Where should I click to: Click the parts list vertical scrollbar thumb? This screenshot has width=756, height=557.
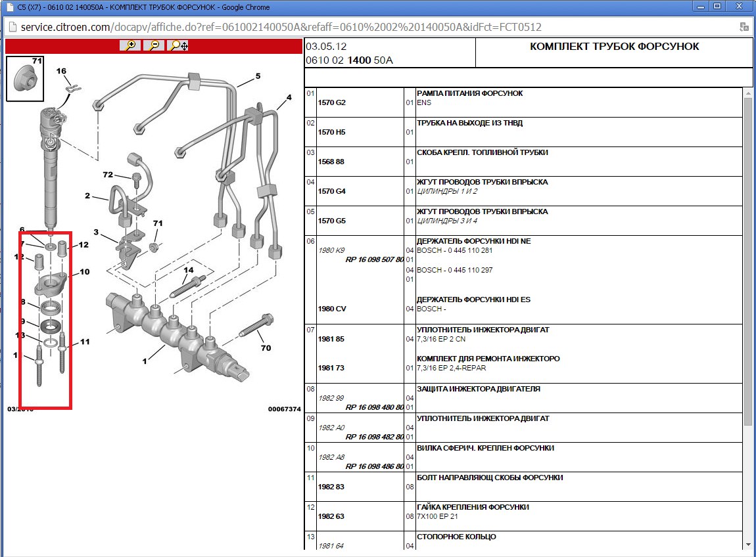(747, 263)
